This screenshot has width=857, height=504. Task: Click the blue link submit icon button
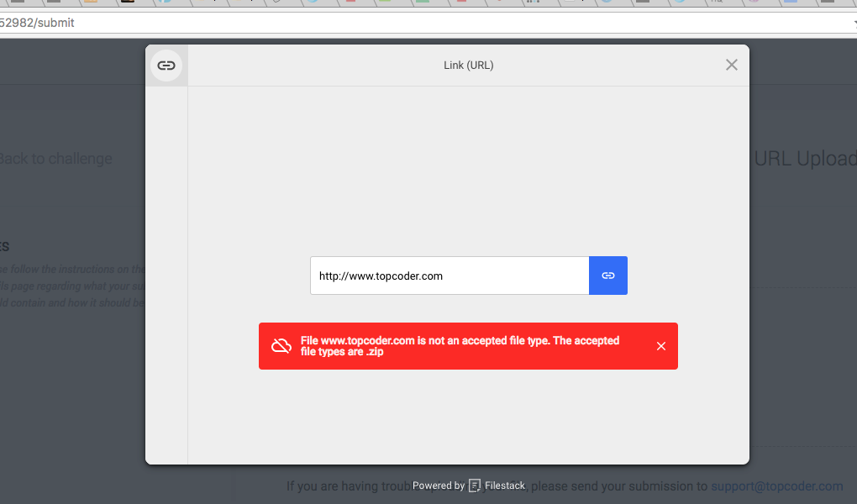click(607, 275)
